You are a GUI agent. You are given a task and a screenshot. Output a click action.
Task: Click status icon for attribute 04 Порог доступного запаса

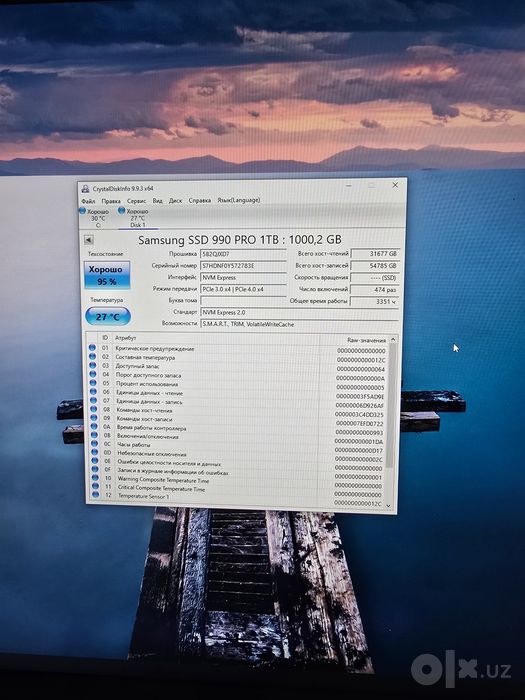(93, 374)
